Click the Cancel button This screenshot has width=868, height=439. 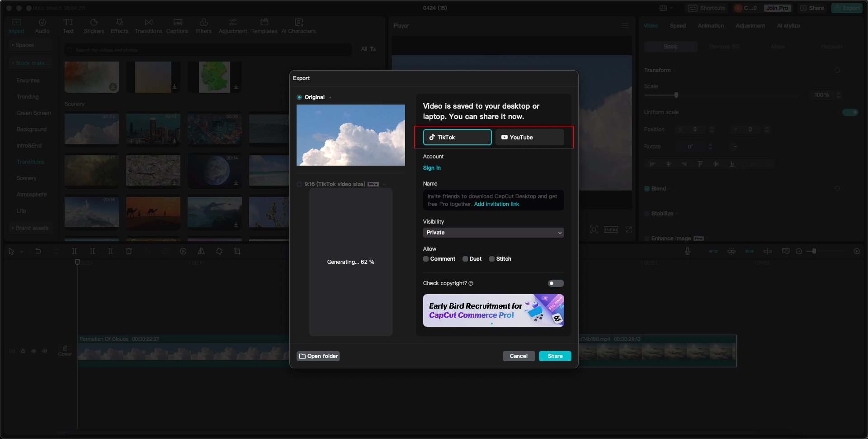(x=519, y=356)
